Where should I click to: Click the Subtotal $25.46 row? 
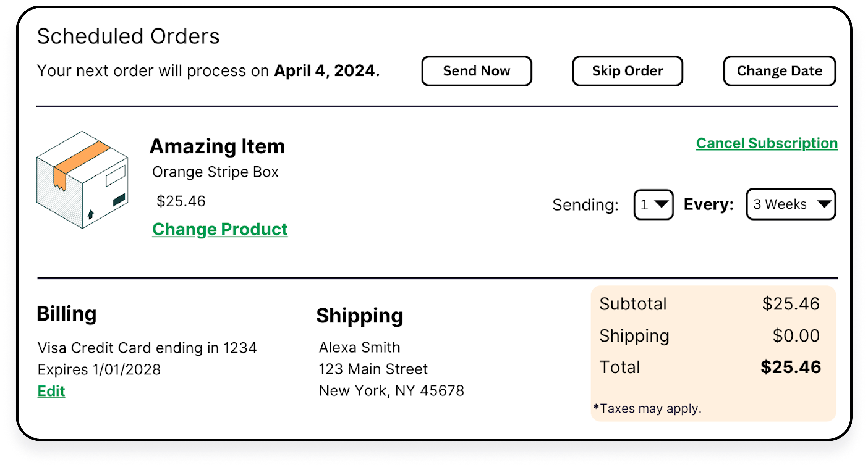coord(710,304)
